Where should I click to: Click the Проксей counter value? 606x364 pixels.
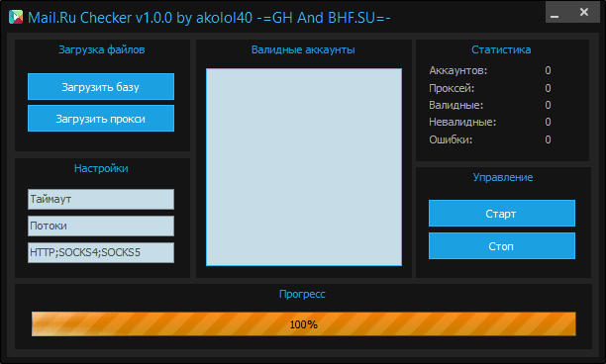pyautogui.click(x=548, y=88)
